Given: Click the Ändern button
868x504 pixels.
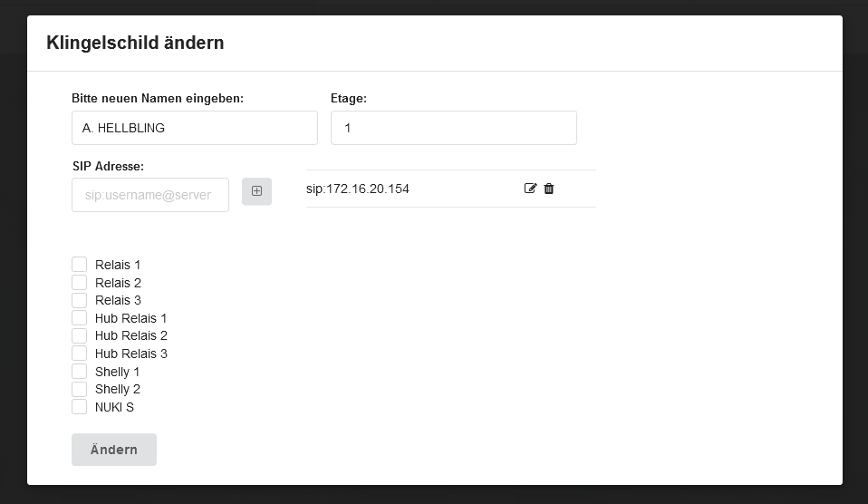Looking at the screenshot, I should pyautogui.click(x=114, y=450).
